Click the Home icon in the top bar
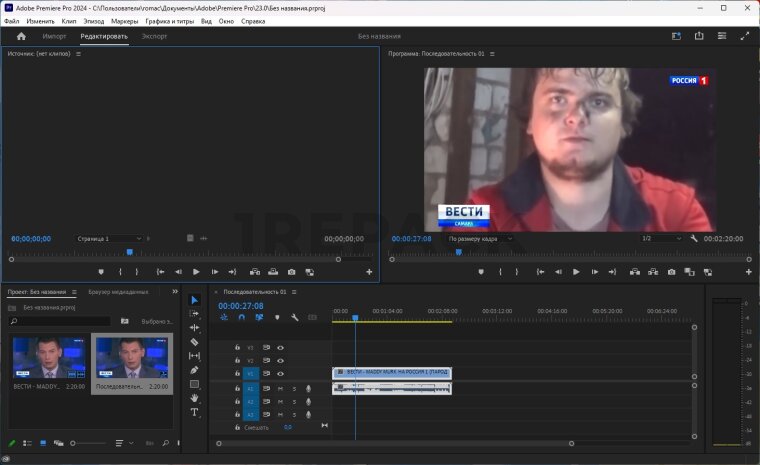Screen dimensions: 760x465 (21, 36)
